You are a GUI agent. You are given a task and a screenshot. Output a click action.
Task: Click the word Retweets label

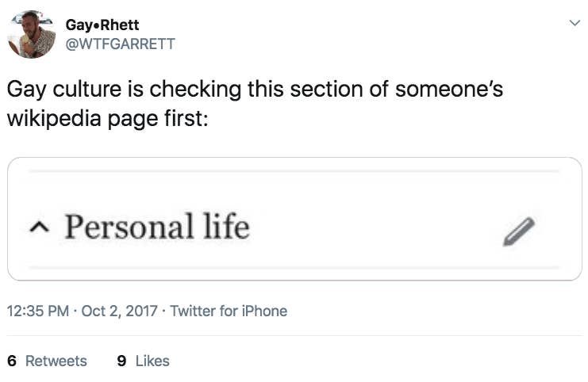click(56, 361)
